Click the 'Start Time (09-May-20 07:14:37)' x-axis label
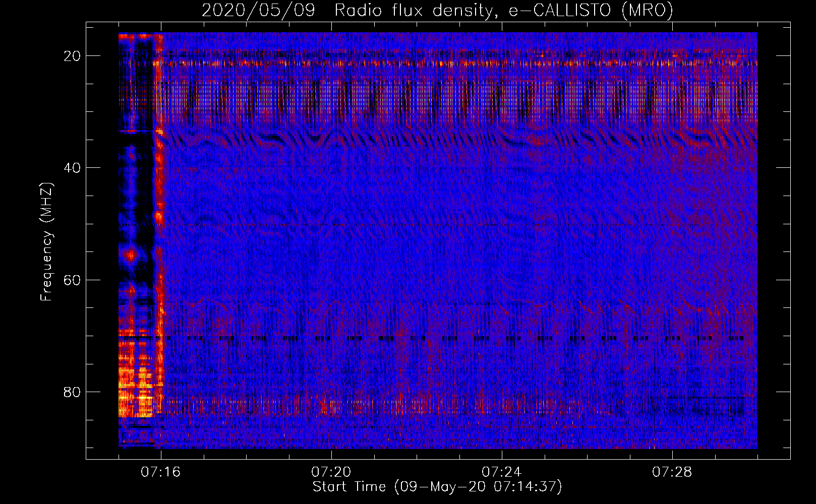The image size is (816, 504). pyautogui.click(x=437, y=487)
